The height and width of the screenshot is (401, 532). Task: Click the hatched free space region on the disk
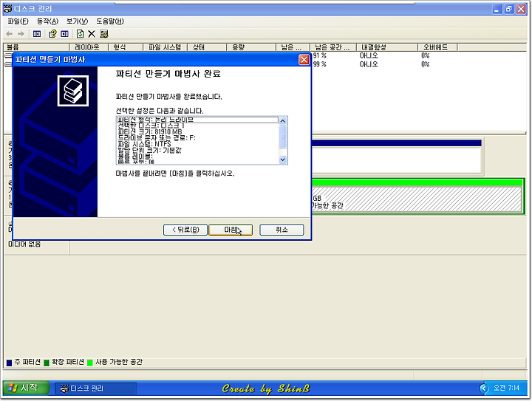[x=417, y=199]
